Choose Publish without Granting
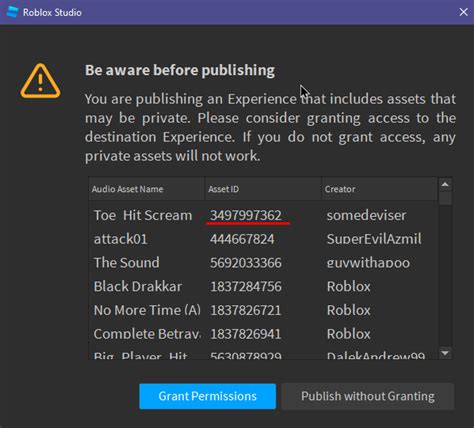This screenshot has height=428, width=474. tap(368, 396)
